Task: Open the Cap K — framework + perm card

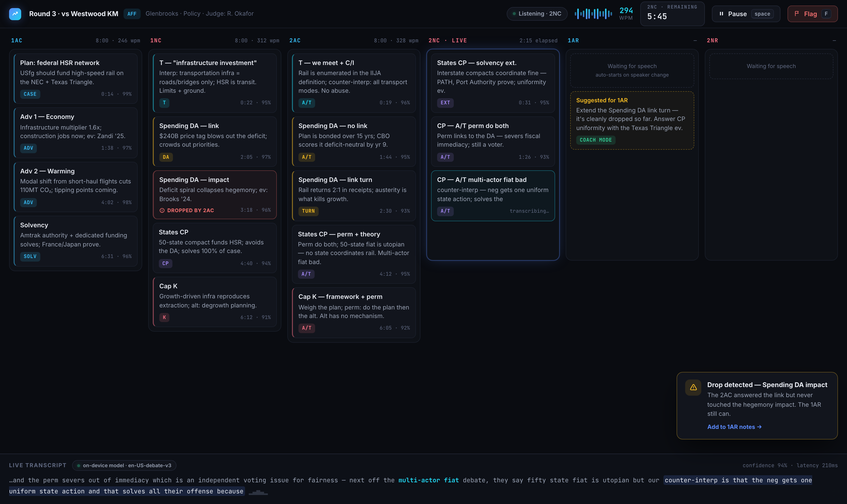Action: point(354,313)
